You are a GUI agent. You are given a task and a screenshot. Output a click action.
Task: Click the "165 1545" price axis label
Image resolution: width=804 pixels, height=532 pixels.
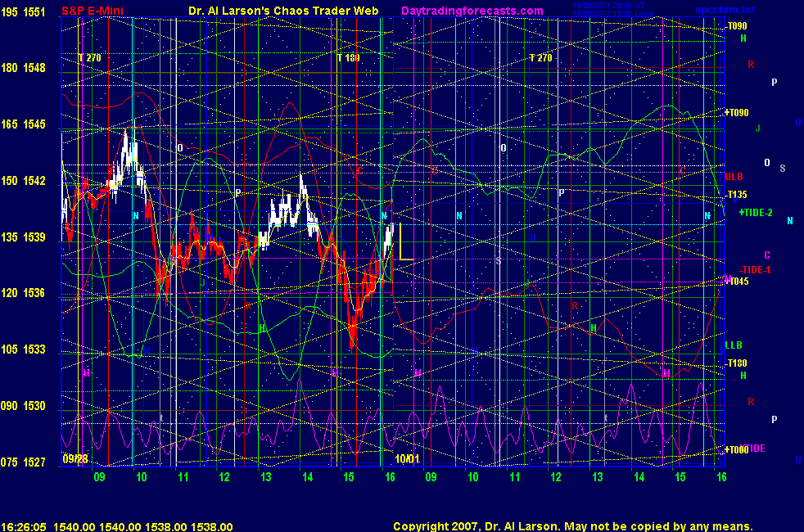pos(23,124)
